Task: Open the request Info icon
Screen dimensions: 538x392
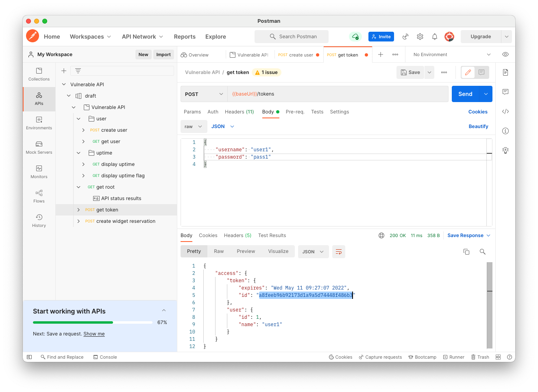Action: pyautogui.click(x=505, y=131)
